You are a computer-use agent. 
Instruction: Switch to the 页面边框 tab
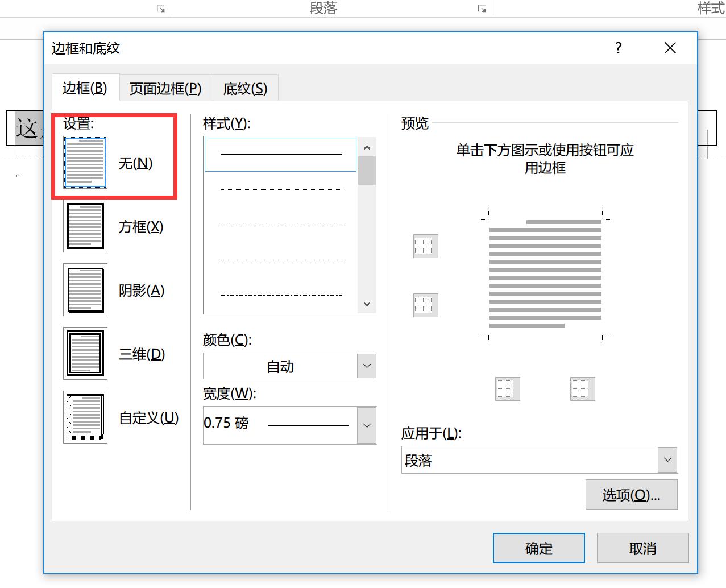[x=165, y=88]
